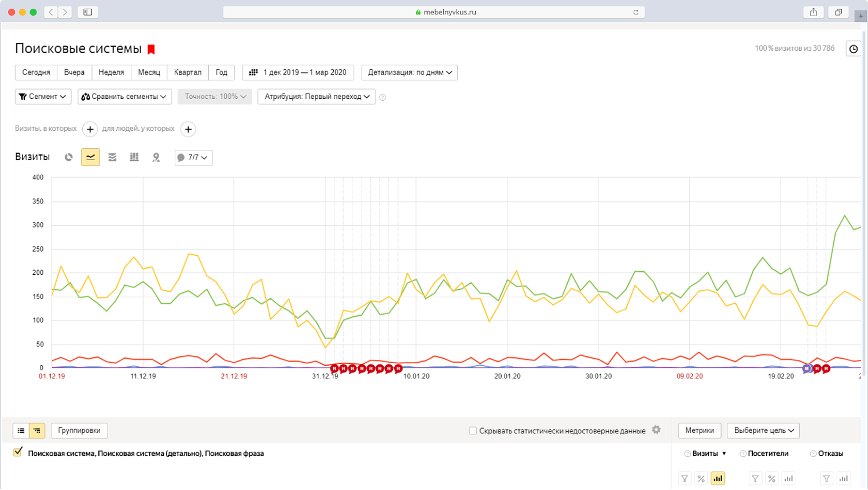Click the date range 1 дек 2019 — 1 мар 2020
The width and height of the screenshot is (868, 490).
[299, 72]
